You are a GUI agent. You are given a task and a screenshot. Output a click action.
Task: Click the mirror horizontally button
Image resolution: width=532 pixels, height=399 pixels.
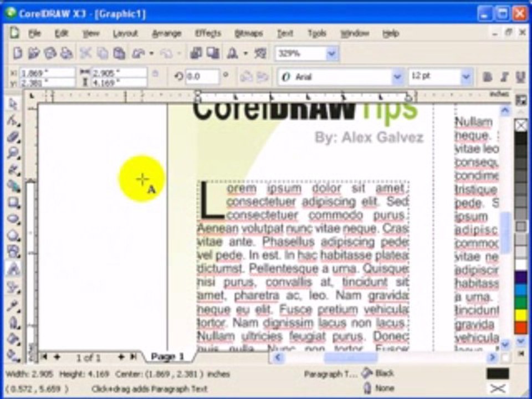click(x=245, y=77)
